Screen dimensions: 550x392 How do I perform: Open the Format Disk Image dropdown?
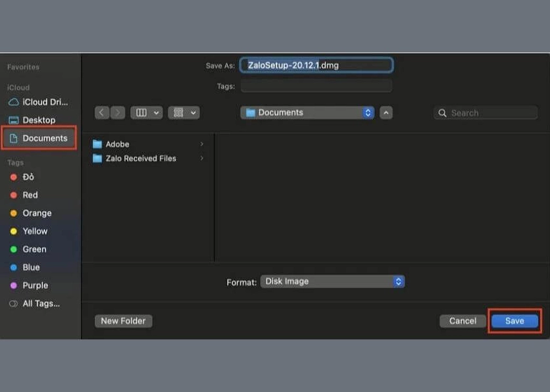tap(332, 282)
